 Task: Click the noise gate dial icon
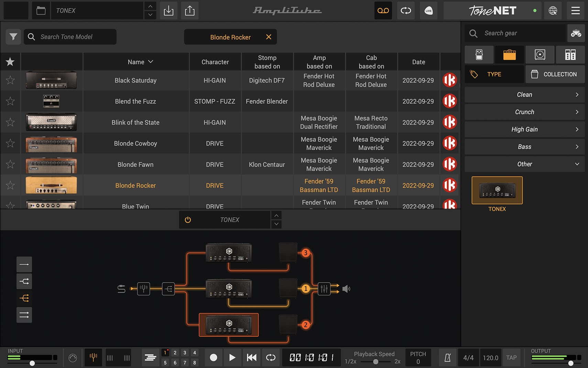click(x=73, y=358)
